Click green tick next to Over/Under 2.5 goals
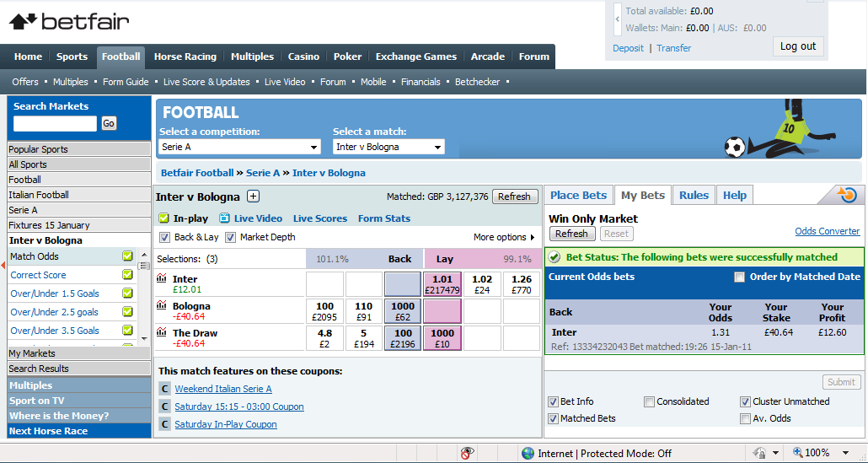 click(128, 312)
